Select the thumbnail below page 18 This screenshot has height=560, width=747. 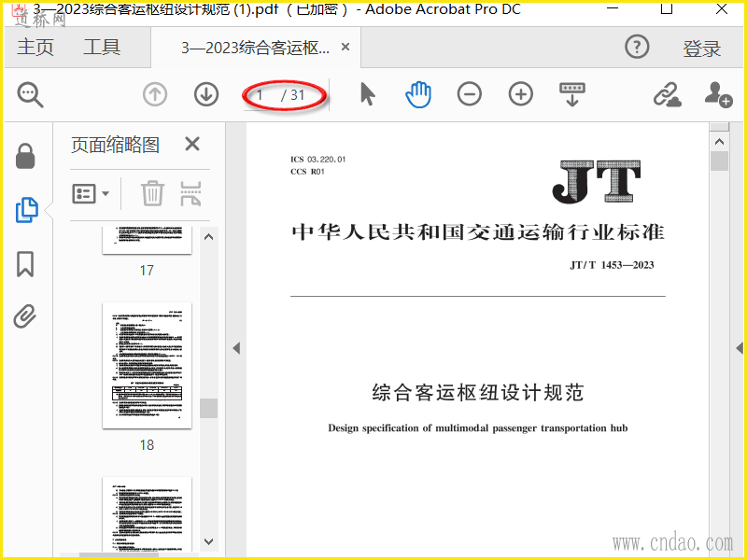(147, 514)
